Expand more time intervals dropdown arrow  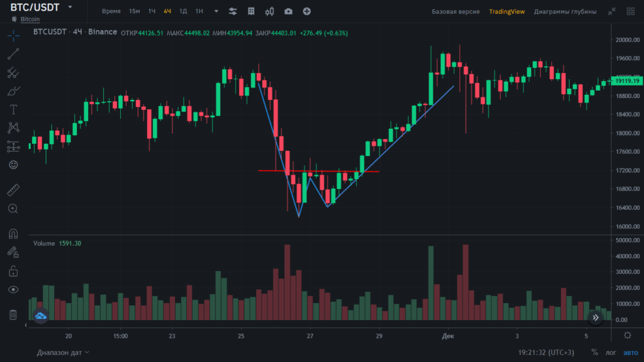click(216, 11)
